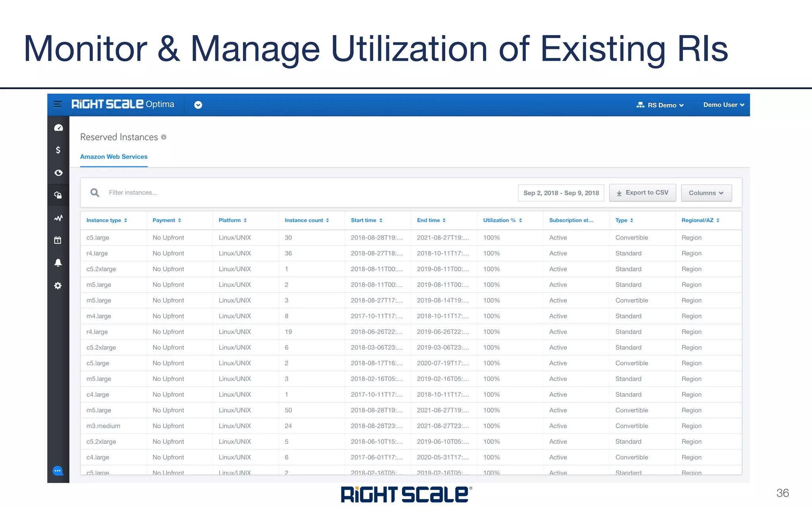Open the cloud lock Reserved Instances sidebar icon
Screen dimensions: 812x508
tap(58, 195)
